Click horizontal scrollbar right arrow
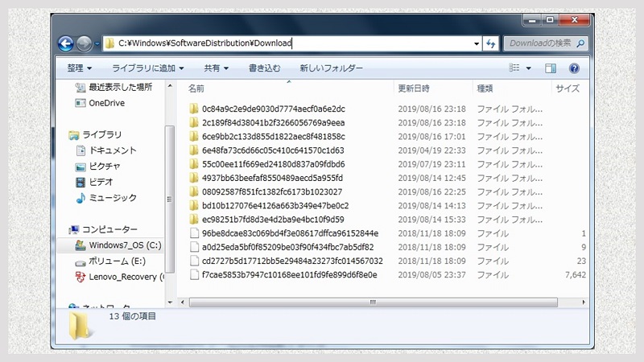 pos(583,302)
